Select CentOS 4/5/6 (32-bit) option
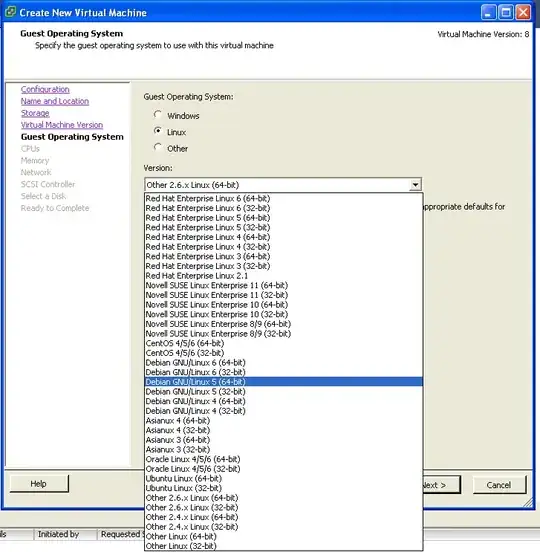540x552 pixels. click(283, 353)
